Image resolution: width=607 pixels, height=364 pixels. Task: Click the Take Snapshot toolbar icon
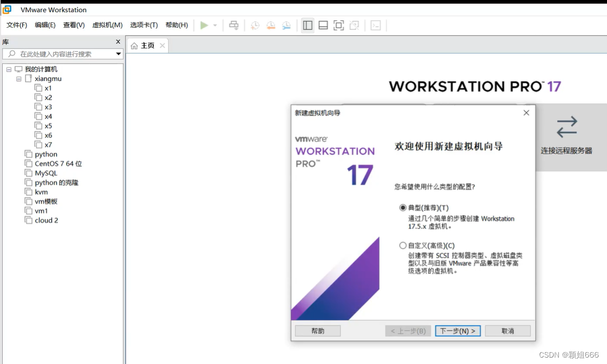[255, 26]
